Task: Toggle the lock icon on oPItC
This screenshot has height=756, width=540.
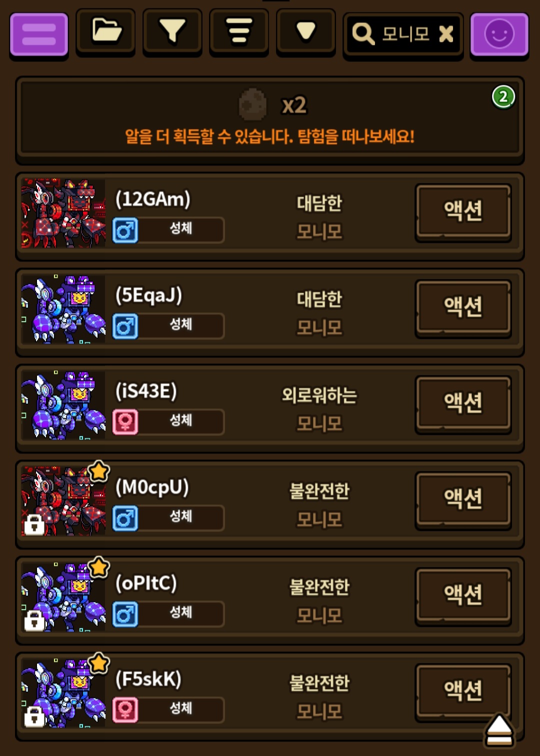Action: (x=34, y=620)
